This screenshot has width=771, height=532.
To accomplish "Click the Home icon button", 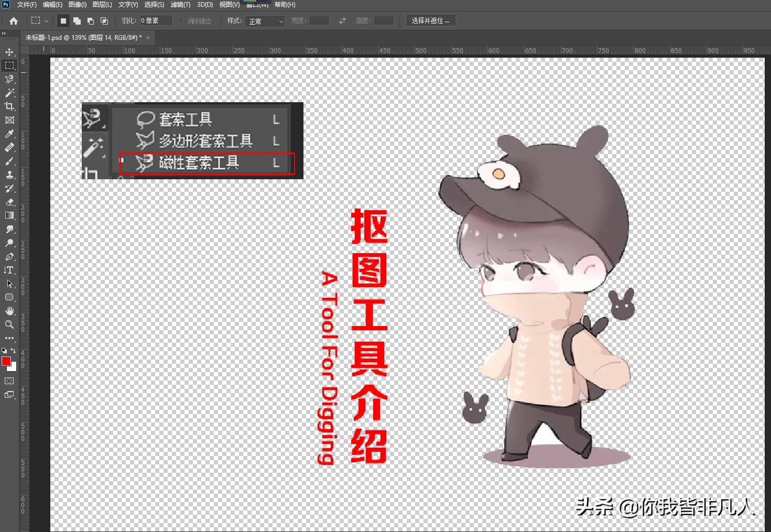I will coord(13,20).
